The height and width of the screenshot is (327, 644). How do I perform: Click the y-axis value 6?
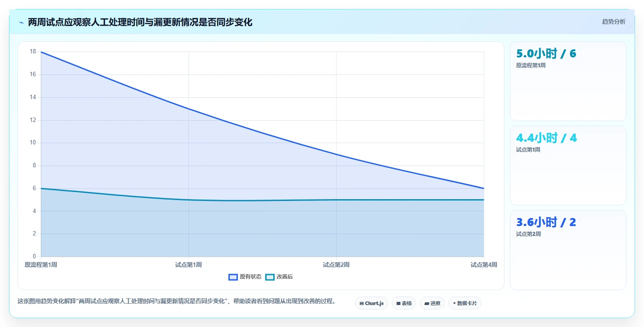tap(34, 188)
